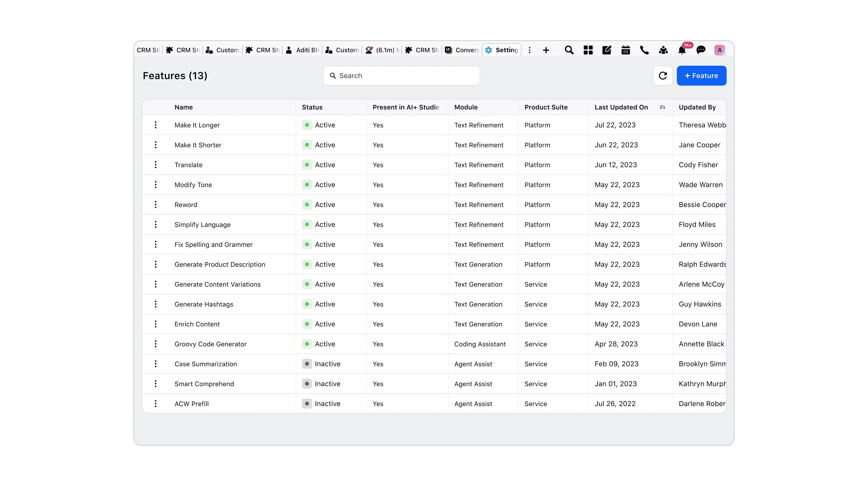The height and width of the screenshot is (486, 868).
Task: Click the + Feature button
Action: tap(701, 75)
